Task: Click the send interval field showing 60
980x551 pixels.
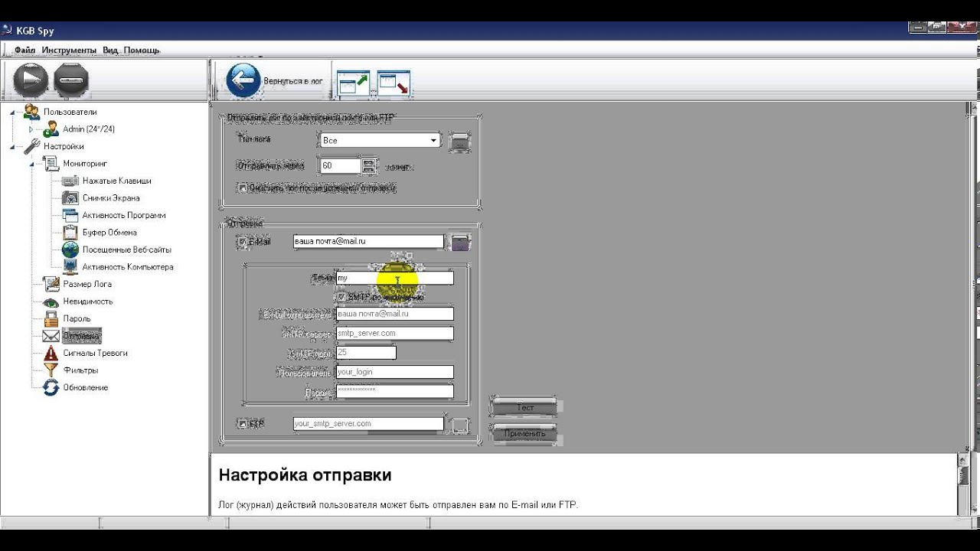Action: [341, 165]
